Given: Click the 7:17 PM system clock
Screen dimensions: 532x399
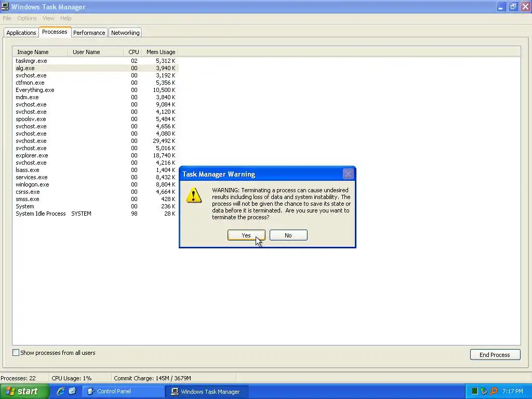Looking at the screenshot, I should (x=513, y=391).
